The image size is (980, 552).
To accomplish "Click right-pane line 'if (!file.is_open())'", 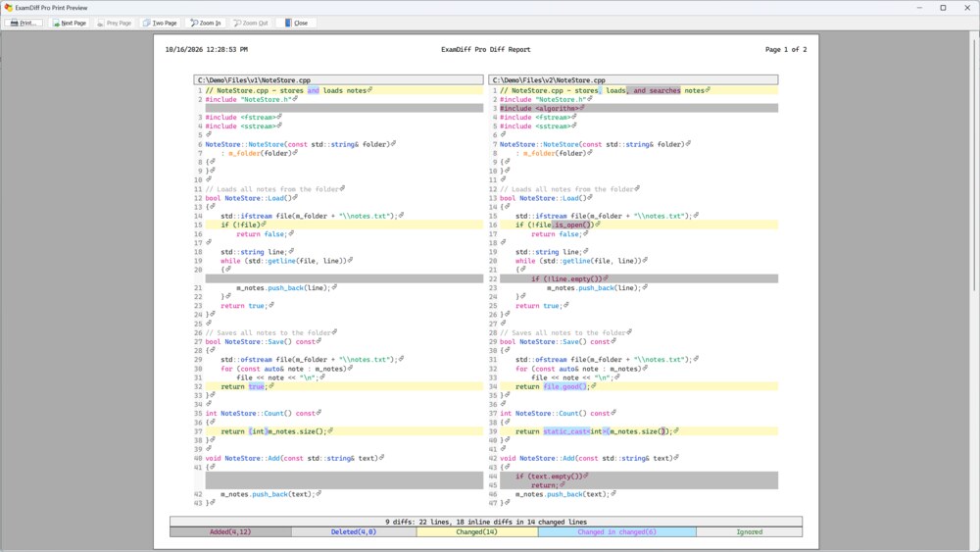I will click(x=638, y=226).
